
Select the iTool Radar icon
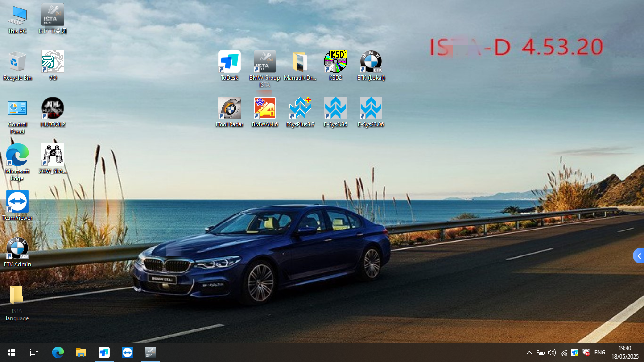click(x=230, y=108)
